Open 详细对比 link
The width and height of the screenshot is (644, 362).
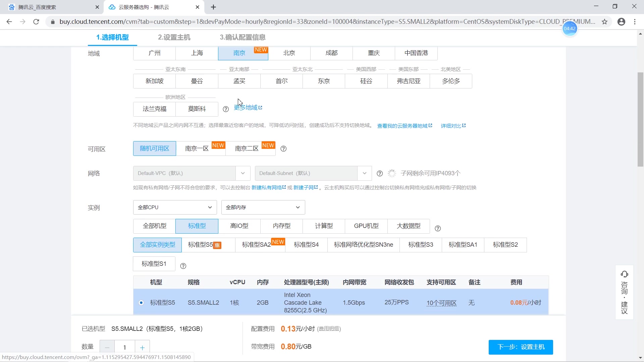[453, 126]
